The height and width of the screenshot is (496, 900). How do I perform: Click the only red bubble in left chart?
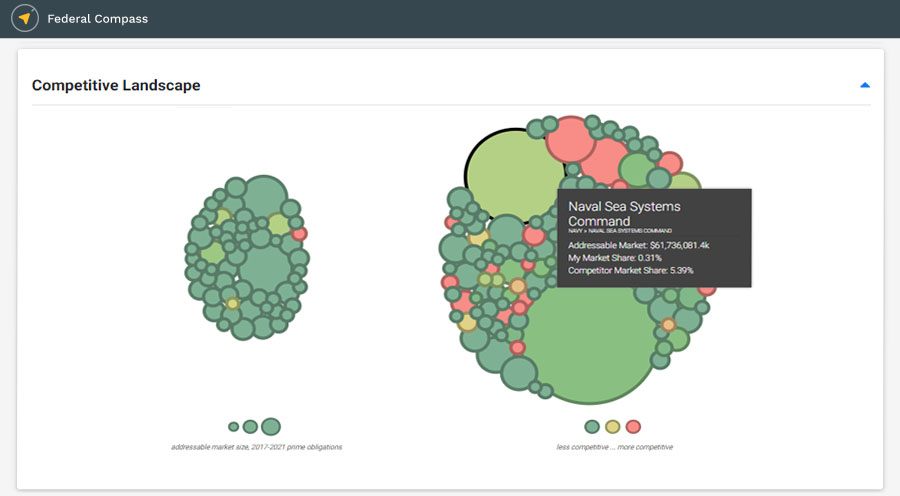[x=299, y=233]
